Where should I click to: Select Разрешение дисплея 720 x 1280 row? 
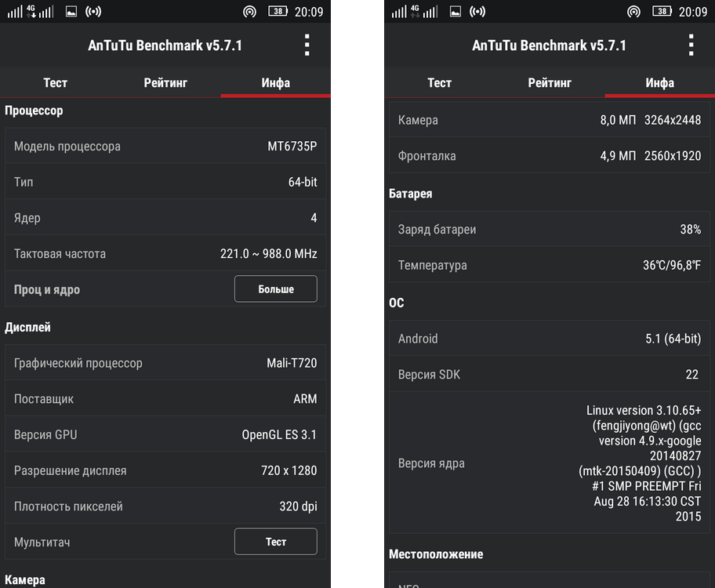pos(165,470)
